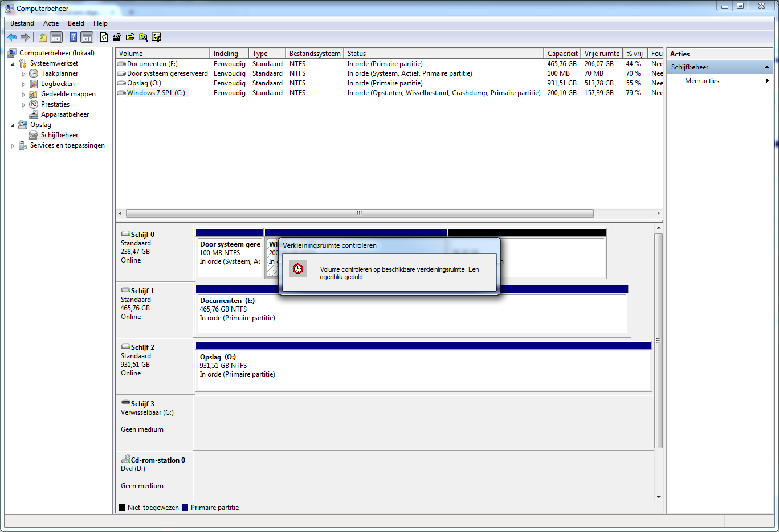Expand Services en toepassingen node
The height and width of the screenshot is (532, 779).
click(13, 146)
